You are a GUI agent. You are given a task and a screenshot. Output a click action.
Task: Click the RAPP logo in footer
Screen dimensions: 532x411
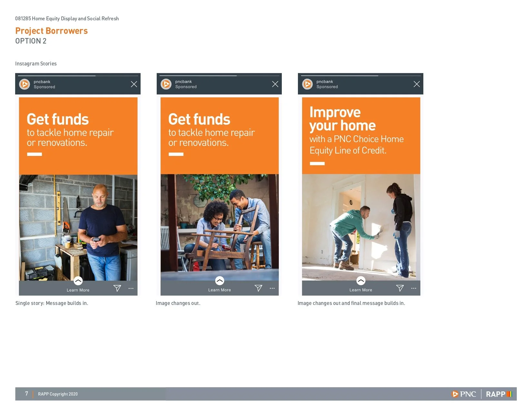pyautogui.click(x=499, y=394)
